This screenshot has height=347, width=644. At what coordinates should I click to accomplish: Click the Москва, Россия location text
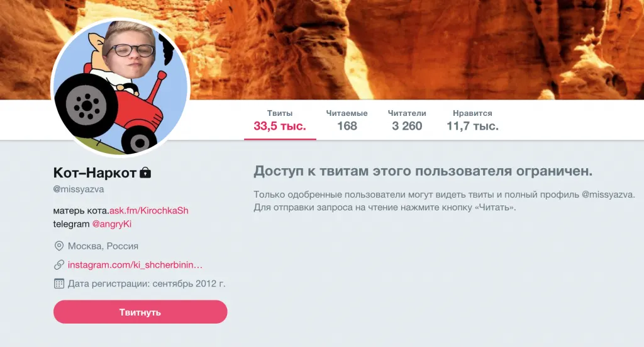[103, 246]
